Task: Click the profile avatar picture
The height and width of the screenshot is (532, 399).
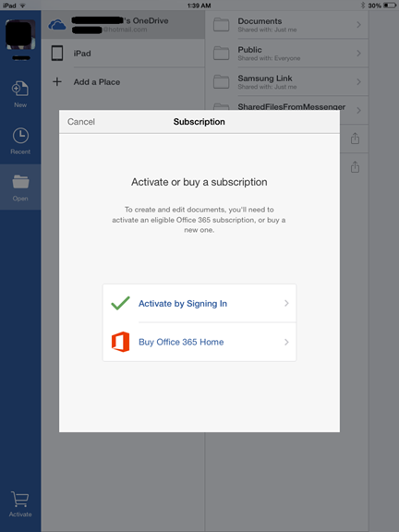Action: click(20, 34)
